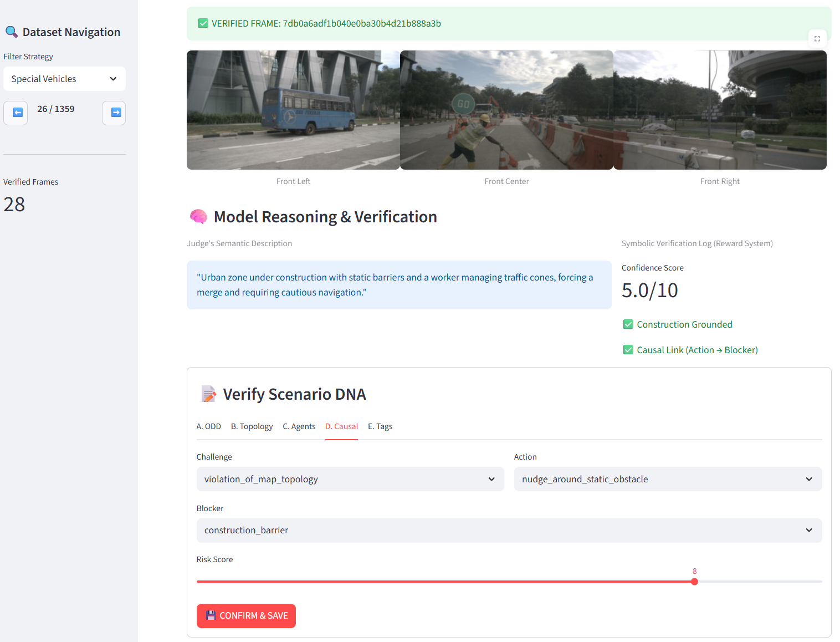Screen dimensions: 840x642
Task: Click the fullscreen expand icon on images
Action: pos(817,39)
